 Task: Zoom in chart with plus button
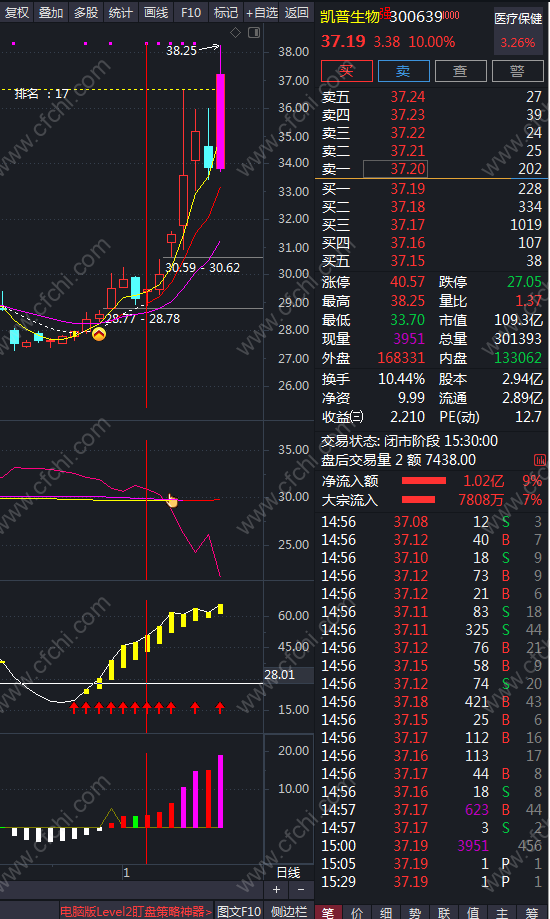click(277, 890)
